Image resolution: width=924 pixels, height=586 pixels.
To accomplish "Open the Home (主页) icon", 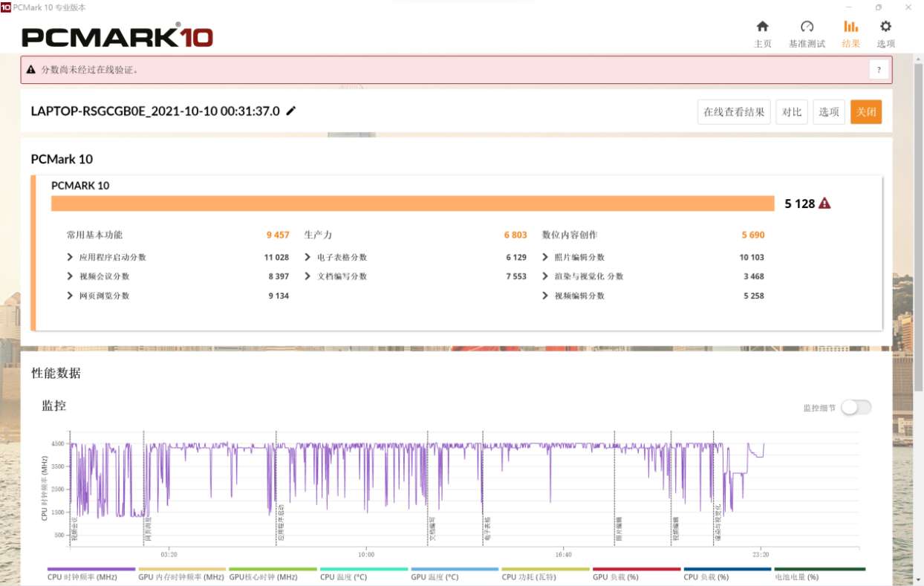I will [762, 27].
